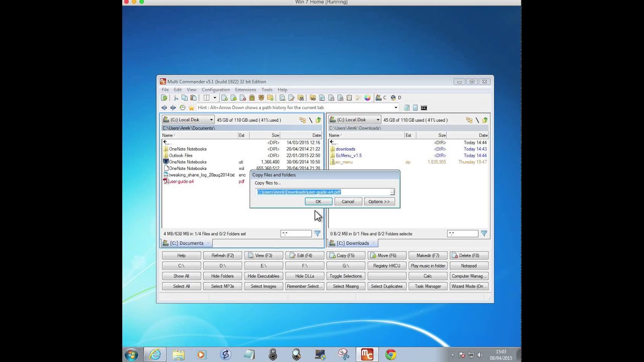This screenshot has width=644, height=362.
Task: Open the favorites star icon
Action: pyautogui.click(x=191, y=108)
